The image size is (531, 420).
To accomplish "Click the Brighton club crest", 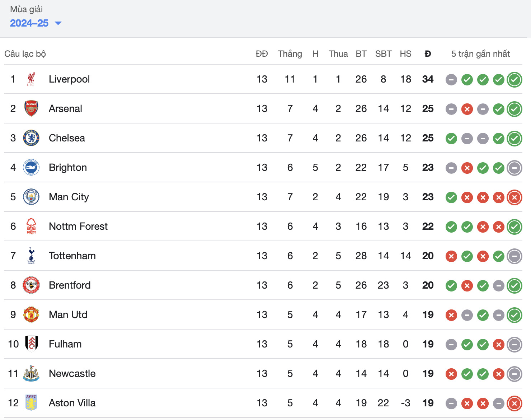I will pos(31,168).
